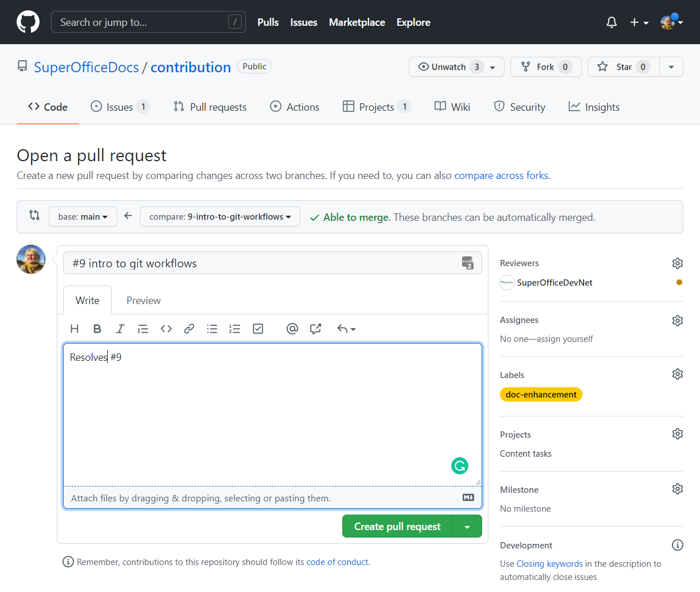
Task: Show Development info icon
Action: [x=678, y=545]
